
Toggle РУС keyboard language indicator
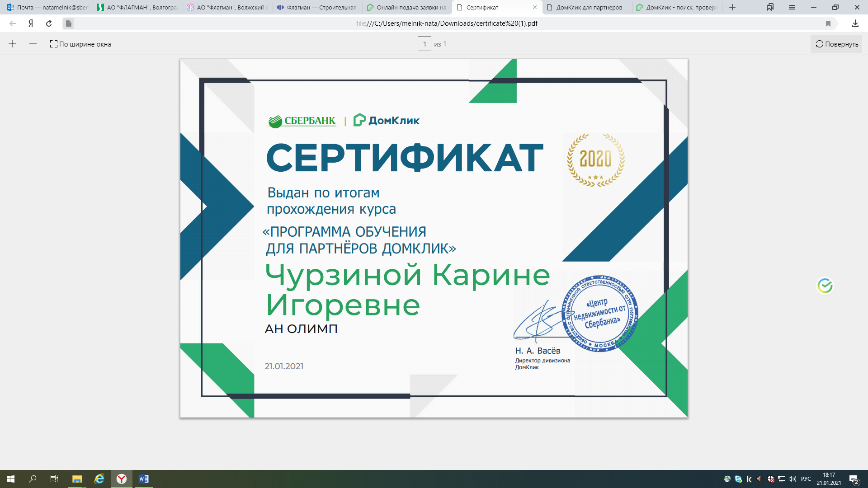pos(806,479)
